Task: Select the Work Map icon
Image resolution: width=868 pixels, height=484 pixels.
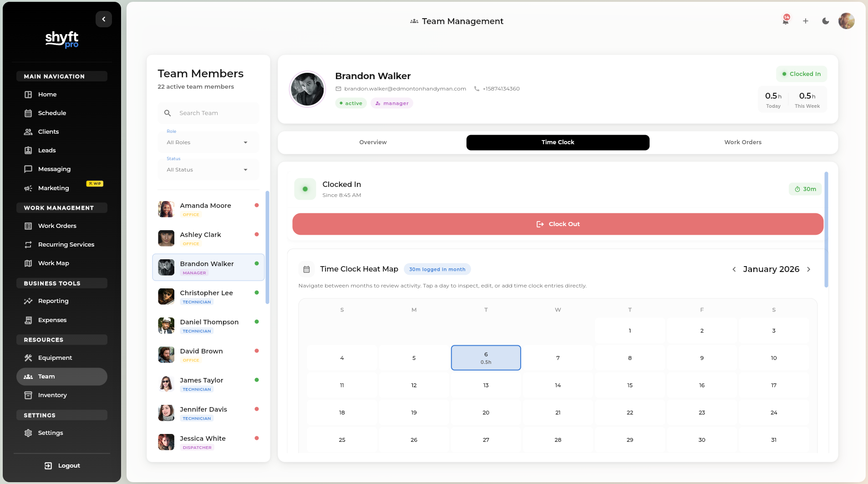Action: (28, 263)
